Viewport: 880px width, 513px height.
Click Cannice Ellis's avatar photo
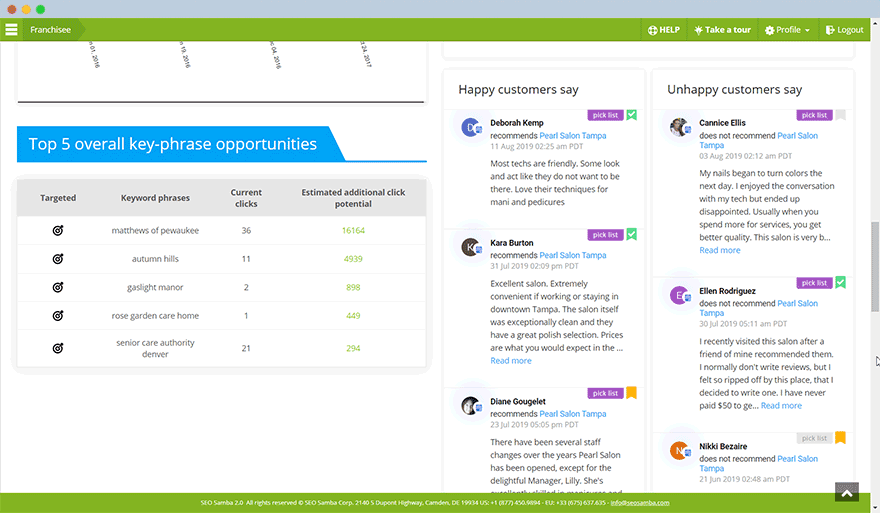(x=680, y=127)
